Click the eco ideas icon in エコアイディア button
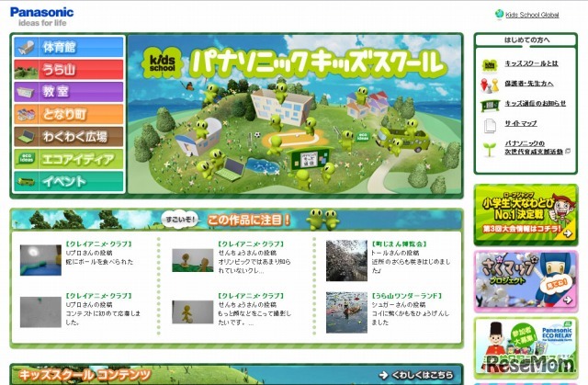588x385 pixels. [x=26, y=158]
